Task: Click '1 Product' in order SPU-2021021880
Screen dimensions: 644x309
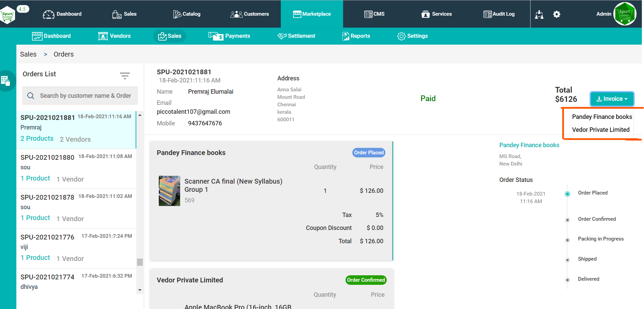Action: click(x=35, y=178)
